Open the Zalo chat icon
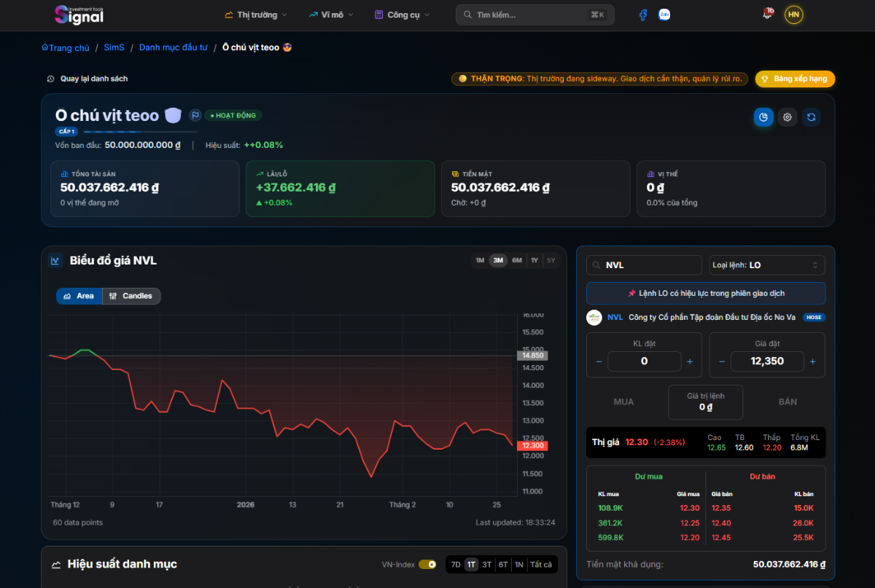 click(664, 15)
